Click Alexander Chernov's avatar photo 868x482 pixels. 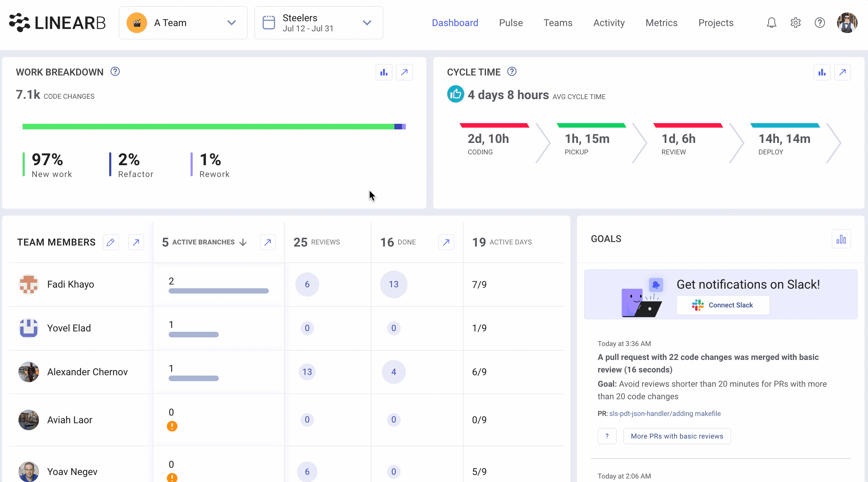(29, 372)
